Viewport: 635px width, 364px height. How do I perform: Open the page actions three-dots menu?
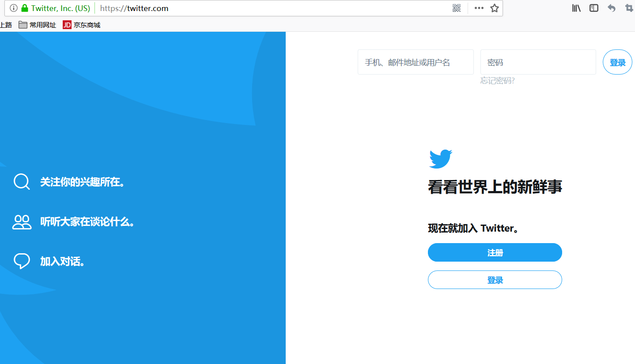(x=479, y=8)
